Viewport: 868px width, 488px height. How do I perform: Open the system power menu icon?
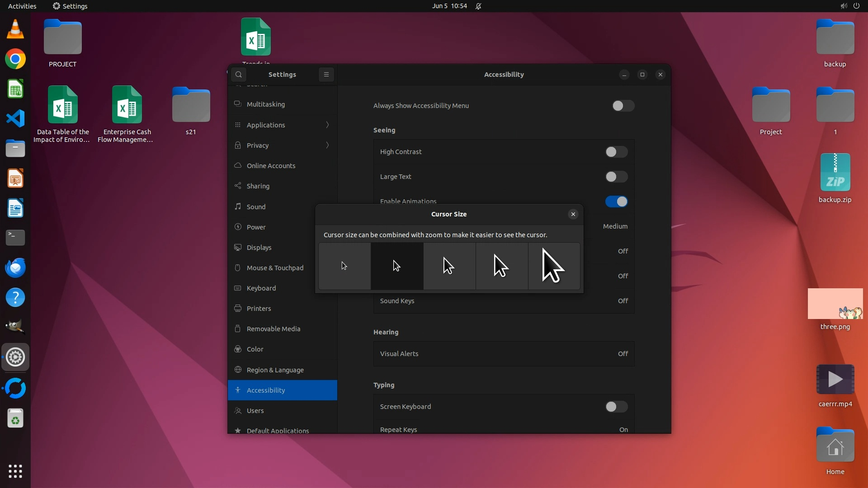tap(856, 6)
